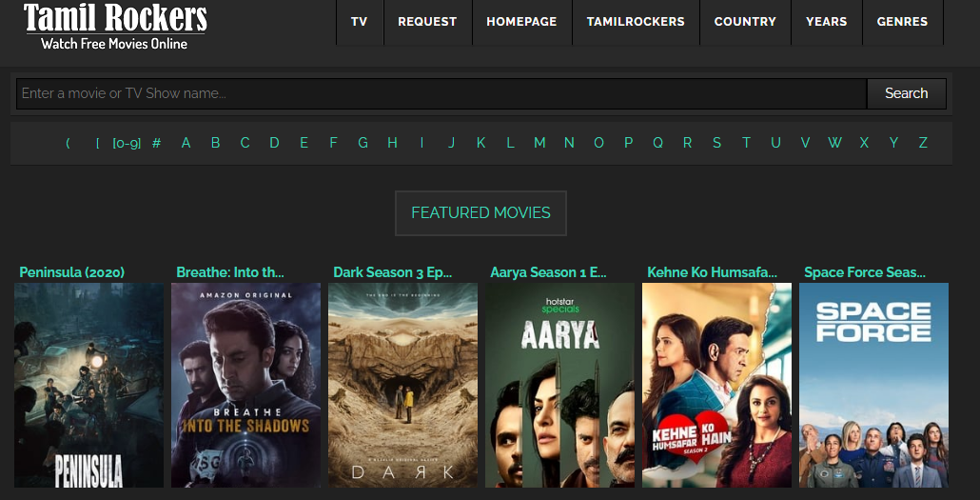Open the TAMILROCKERS menu item

[x=636, y=22]
